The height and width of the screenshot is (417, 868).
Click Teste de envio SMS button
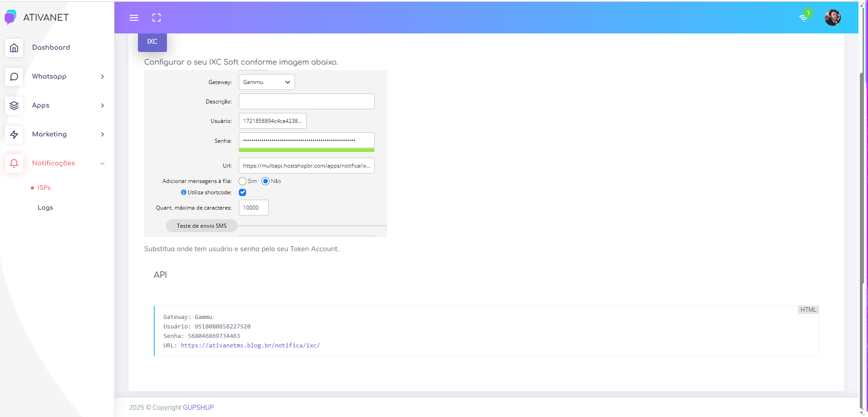(202, 226)
